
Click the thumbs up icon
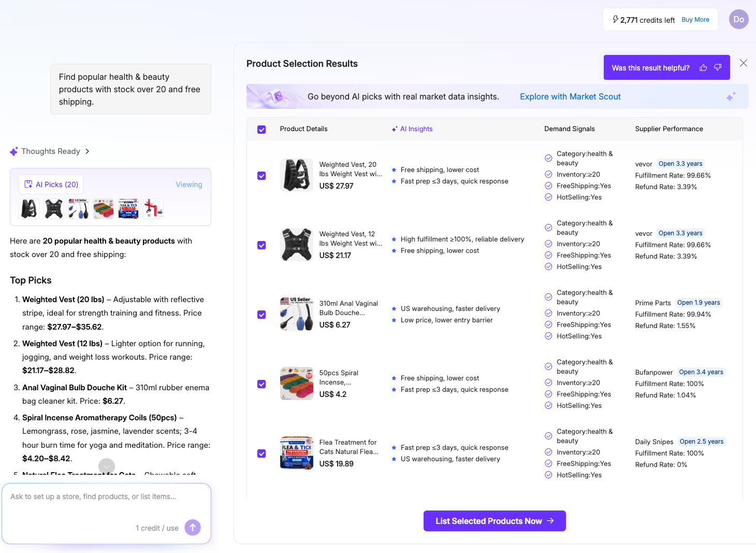pyautogui.click(x=703, y=67)
